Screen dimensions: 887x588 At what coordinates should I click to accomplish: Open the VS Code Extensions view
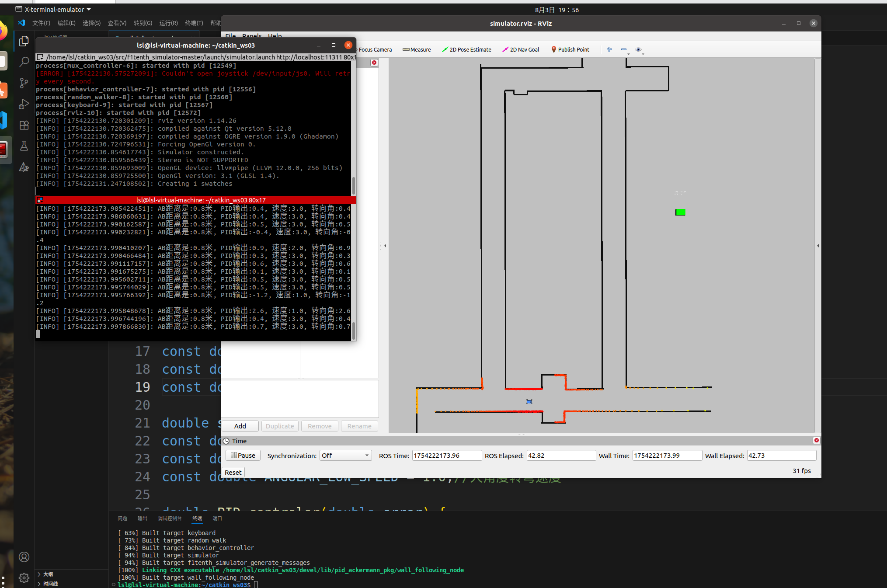coord(24,125)
